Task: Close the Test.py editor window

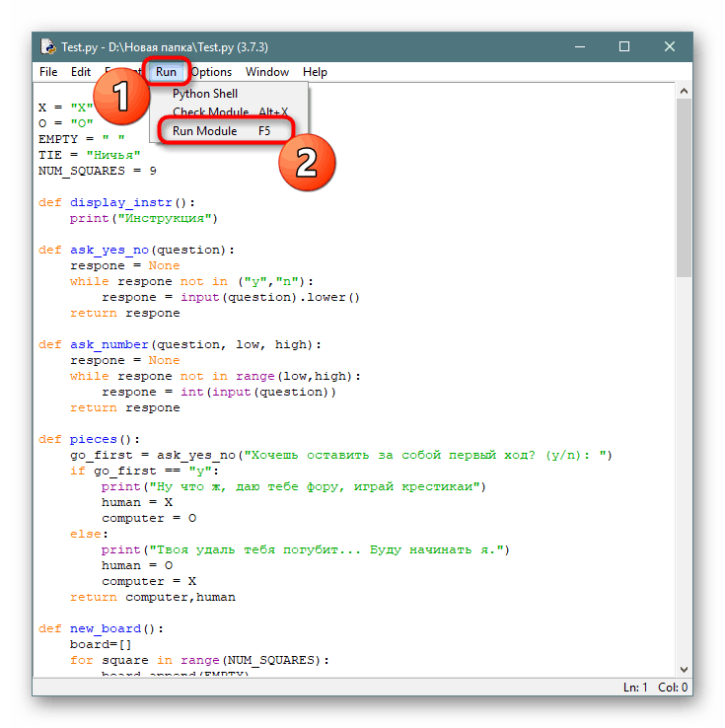Action: (x=670, y=46)
